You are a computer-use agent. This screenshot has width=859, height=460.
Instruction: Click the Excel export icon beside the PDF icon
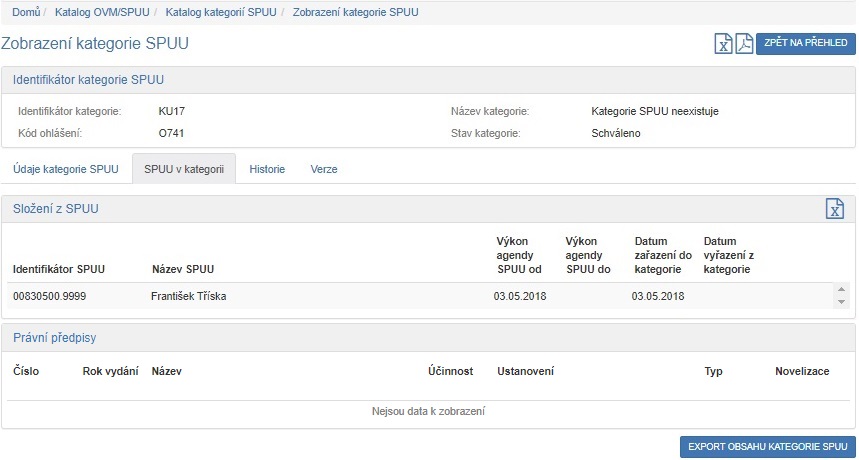pyautogui.click(x=723, y=43)
